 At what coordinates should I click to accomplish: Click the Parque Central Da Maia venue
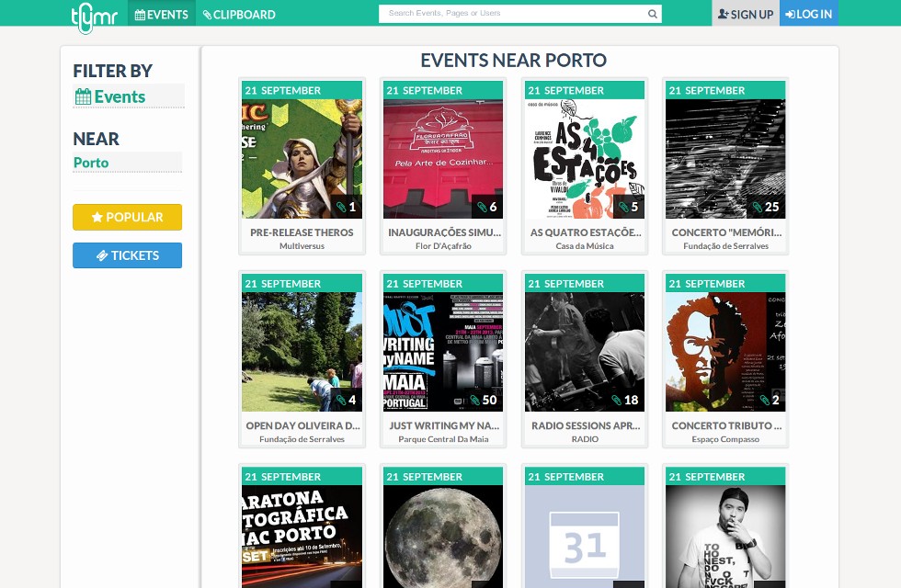(x=443, y=439)
